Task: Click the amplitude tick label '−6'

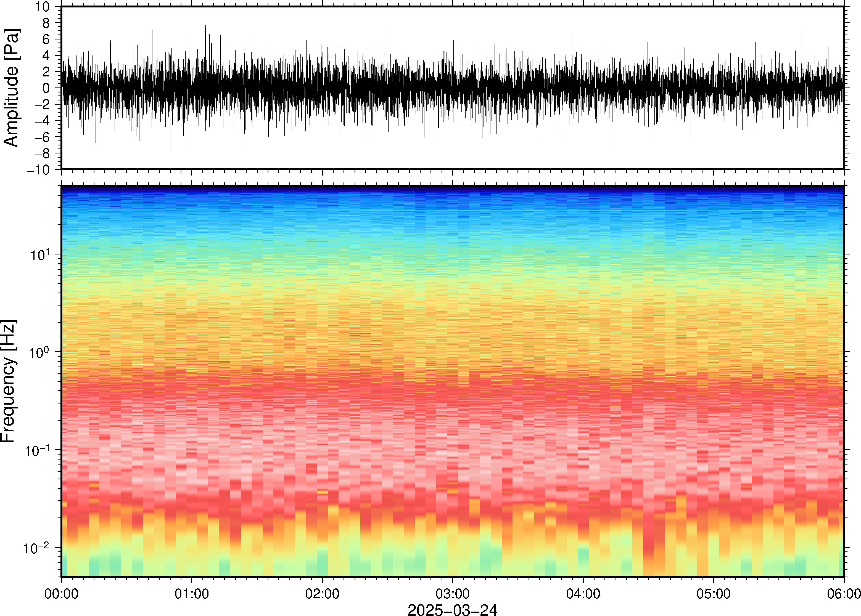Action: coord(42,137)
